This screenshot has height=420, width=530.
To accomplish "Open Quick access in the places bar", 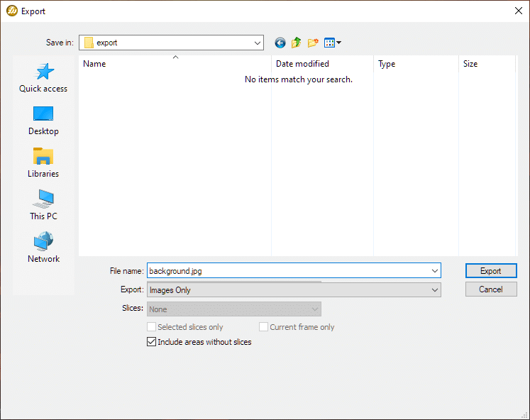I will [43, 78].
